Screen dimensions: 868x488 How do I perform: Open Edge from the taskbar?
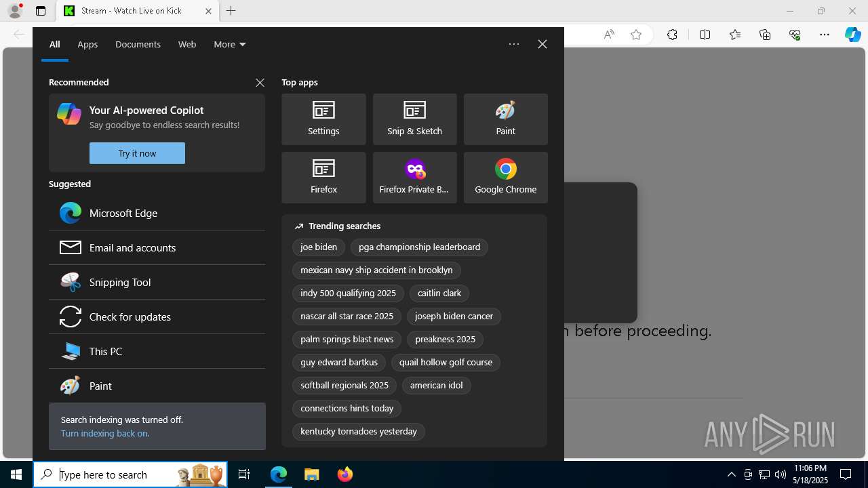click(x=279, y=474)
